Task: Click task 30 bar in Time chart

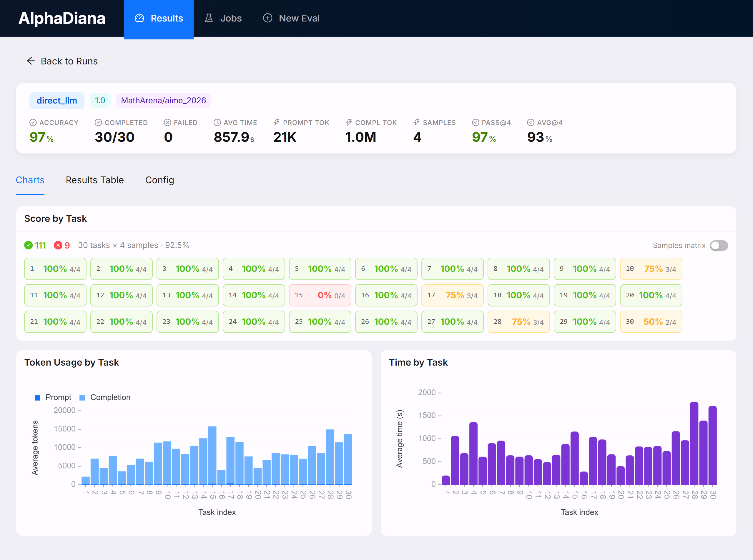Action: coord(713,445)
